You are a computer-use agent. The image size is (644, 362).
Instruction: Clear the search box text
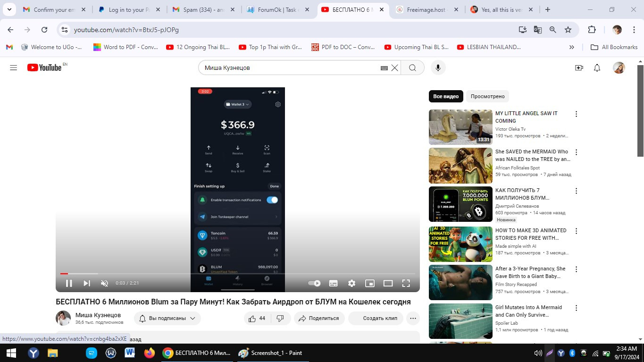pyautogui.click(x=394, y=67)
